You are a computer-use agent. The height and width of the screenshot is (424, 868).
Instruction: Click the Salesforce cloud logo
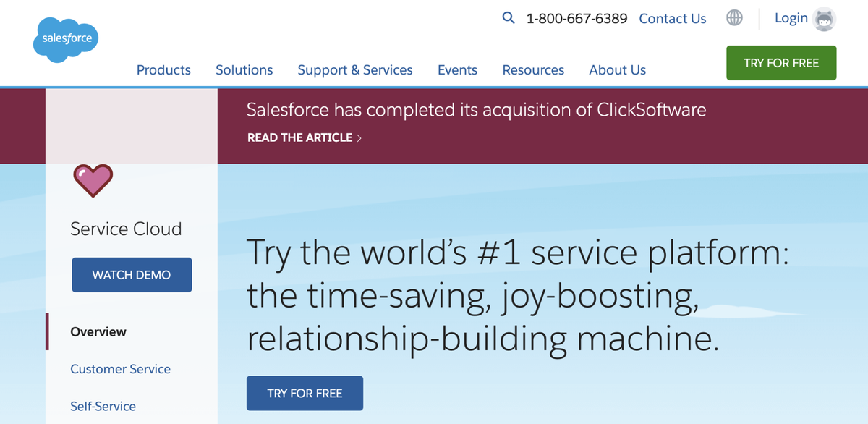coord(66,39)
